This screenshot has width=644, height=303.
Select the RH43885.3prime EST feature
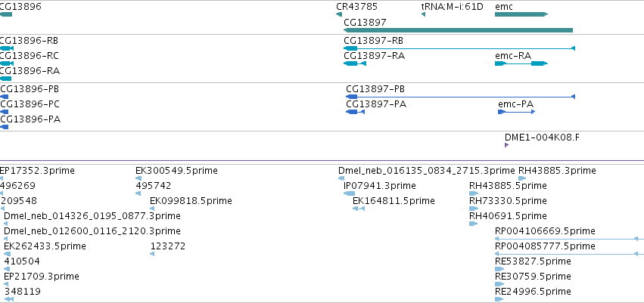click(x=522, y=178)
